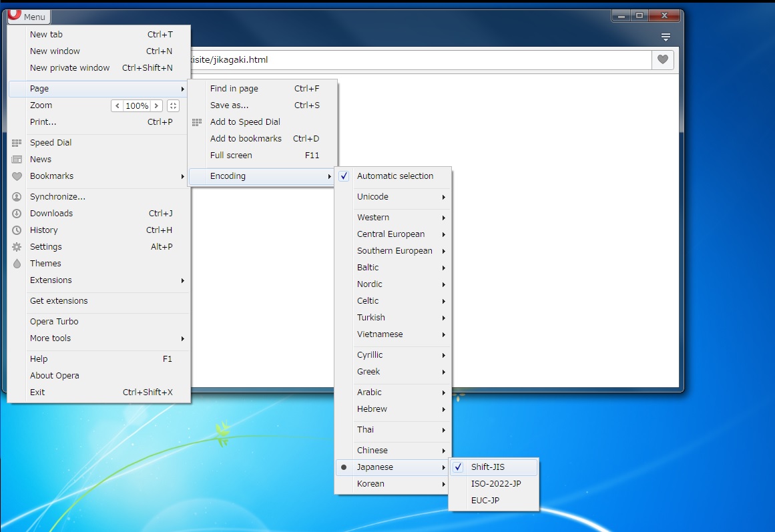Viewport: 775px width, 532px height.
Task: Select Full screen in Page submenu
Action: point(262,156)
